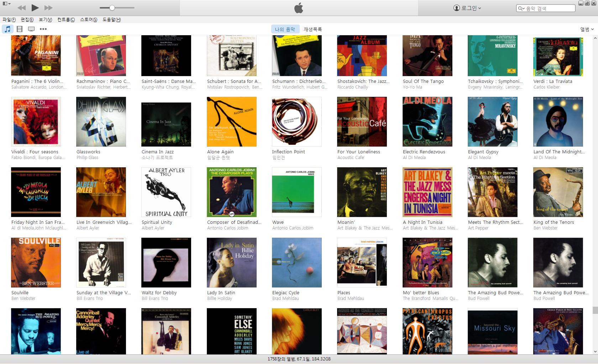
Task: Skip to the previous track
Action: tap(22, 8)
